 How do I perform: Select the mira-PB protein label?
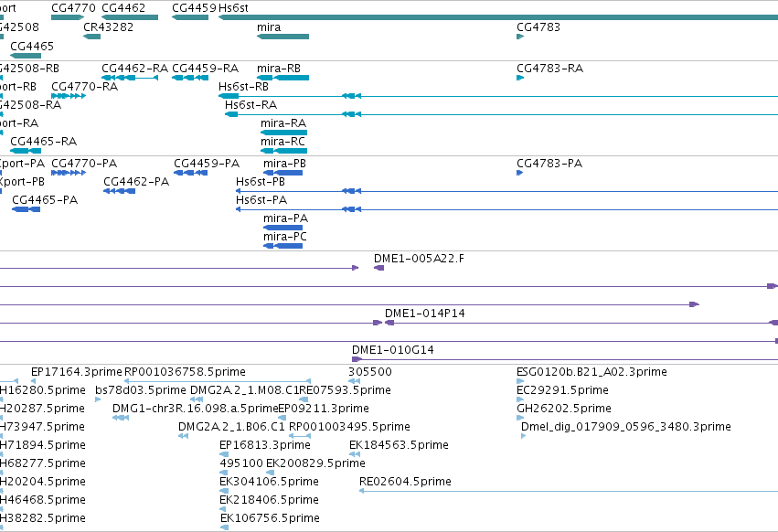[285, 164]
